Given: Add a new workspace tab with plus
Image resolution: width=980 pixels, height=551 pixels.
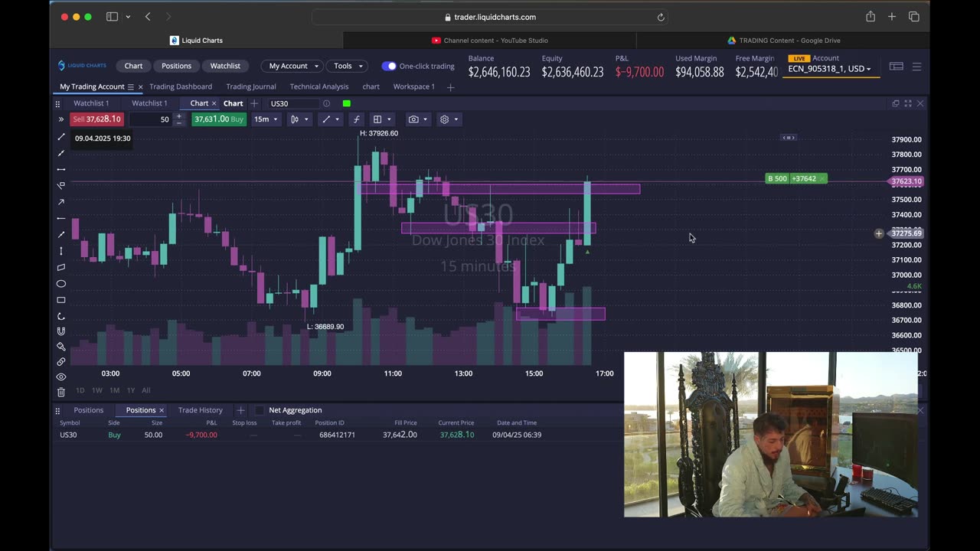Looking at the screenshot, I should pyautogui.click(x=450, y=87).
